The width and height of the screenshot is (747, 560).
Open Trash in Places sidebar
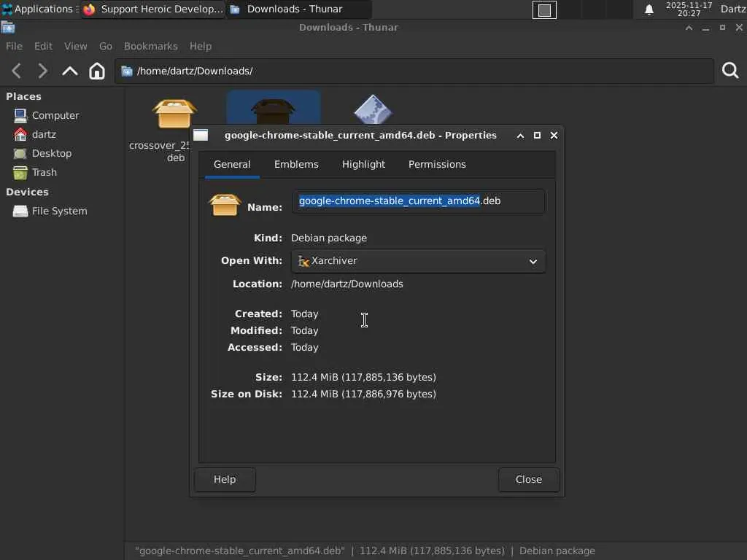pyautogui.click(x=35, y=172)
